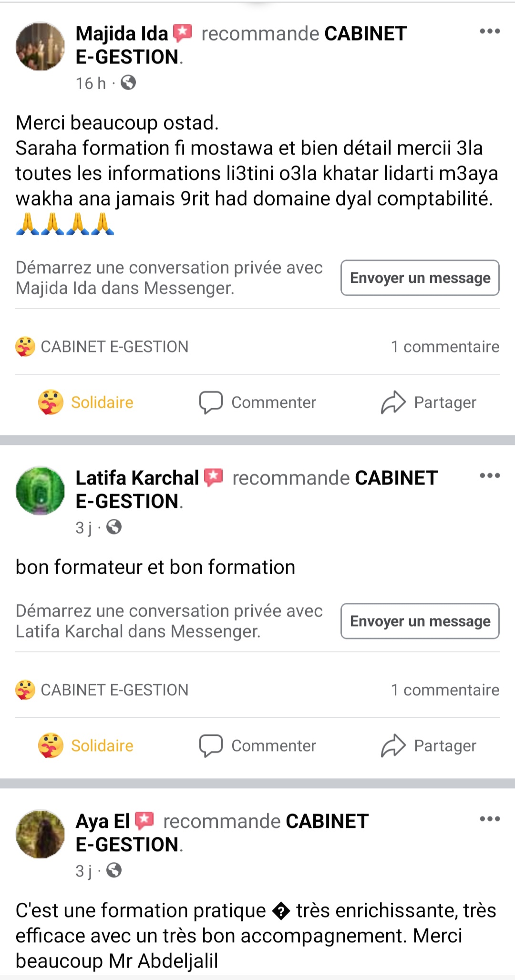The image size is (515, 980).
Task: Tap comment bubble icon on Majida's post
Action: pos(211,402)
